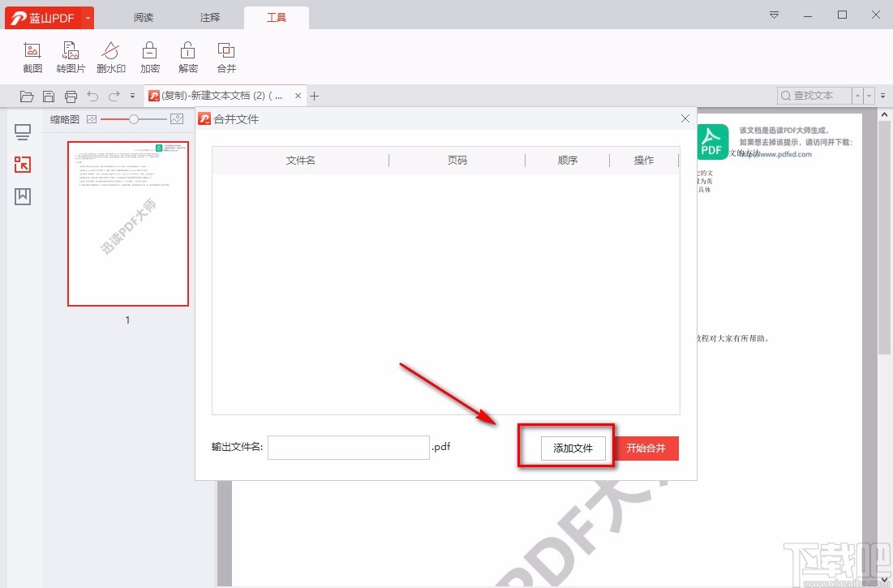Select the 截图 screenshot tool
The image size is (893, 588).
[32, 58]
